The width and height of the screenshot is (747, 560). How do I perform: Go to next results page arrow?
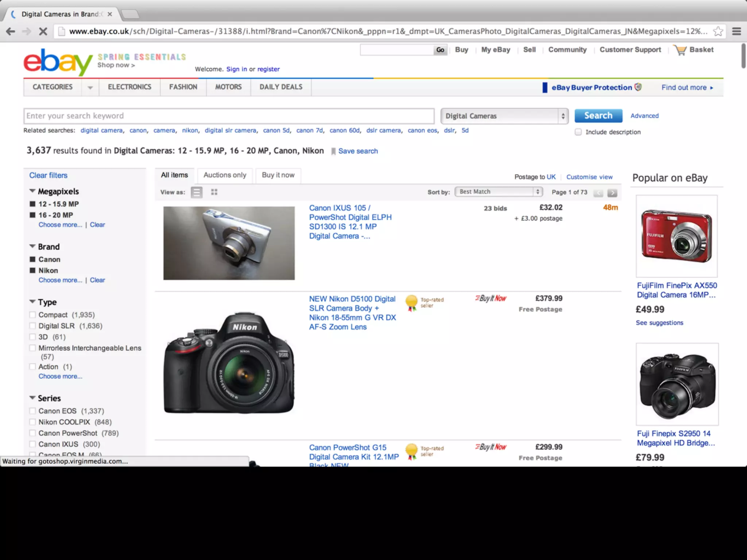click(x=612, y=193)
